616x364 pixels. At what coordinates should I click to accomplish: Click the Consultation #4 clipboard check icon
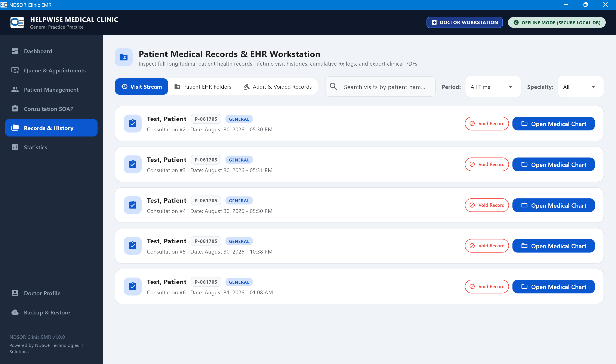point(133,205)
